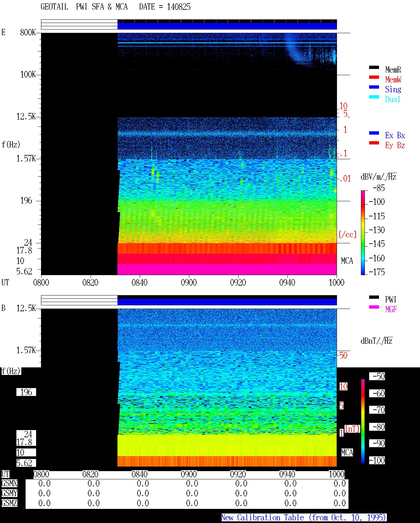Image resolution: width=420 pixels, height=523 pixels.
Task: Click the E panel blue data-mode status bar
Action: point(227,26)
